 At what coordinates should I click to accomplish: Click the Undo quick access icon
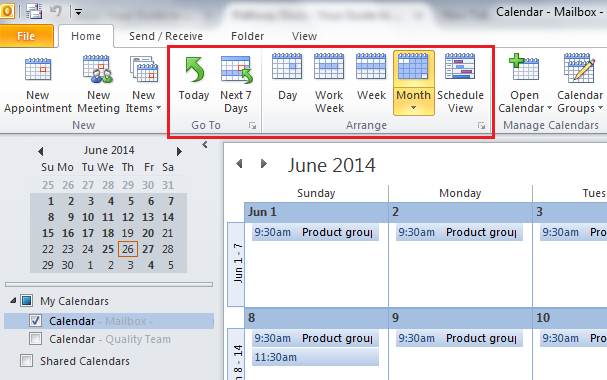tap(56, 11)
